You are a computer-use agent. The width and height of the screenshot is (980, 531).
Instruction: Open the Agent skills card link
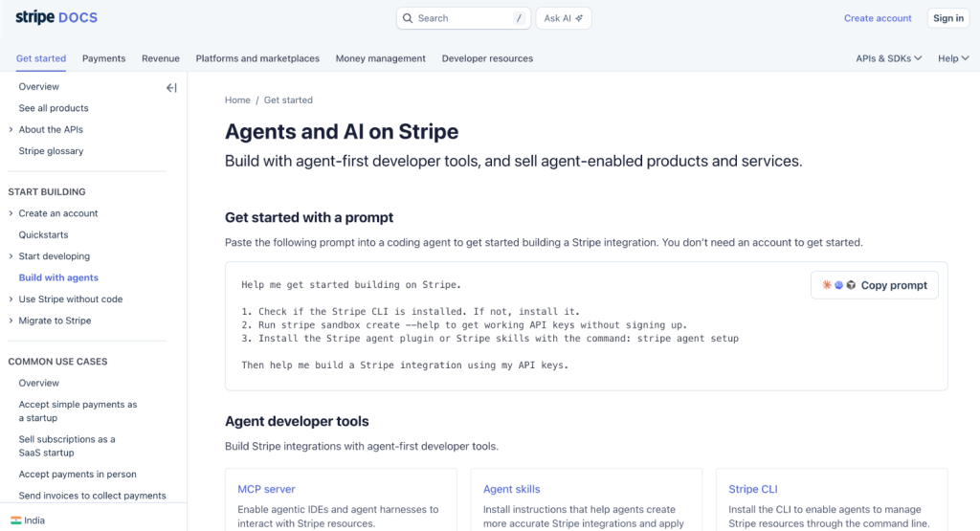(511, 489)
